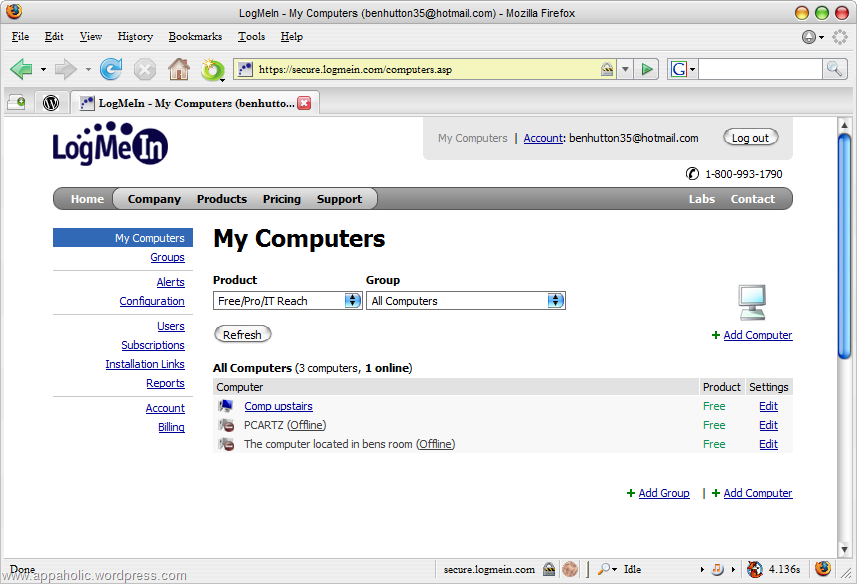Screen dimensions: 857x584
Task: Click the padlock icon next to secure.logmein.com
Action: coord(550,568)
